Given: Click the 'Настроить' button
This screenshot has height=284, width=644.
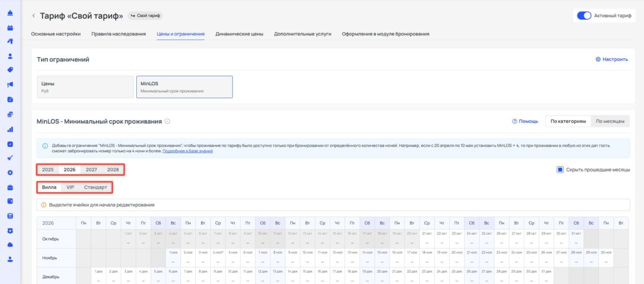Looking at the screenshot, I should click(x=612, y=59).
